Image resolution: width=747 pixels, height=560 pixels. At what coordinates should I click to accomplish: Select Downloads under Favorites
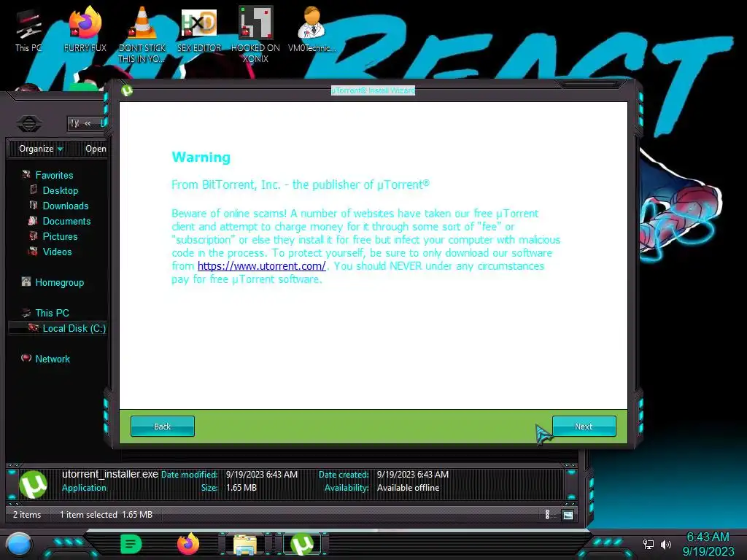pyautogui.click(x=65, y=206)
